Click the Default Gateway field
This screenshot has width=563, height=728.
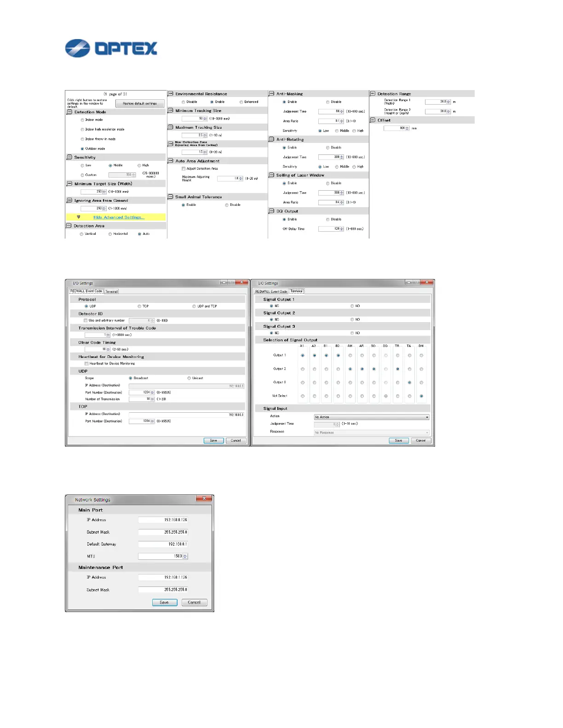tap(163, 544)
